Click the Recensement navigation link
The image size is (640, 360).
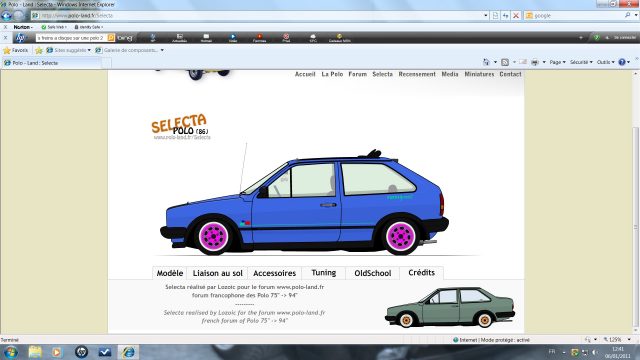click(417, 74)
